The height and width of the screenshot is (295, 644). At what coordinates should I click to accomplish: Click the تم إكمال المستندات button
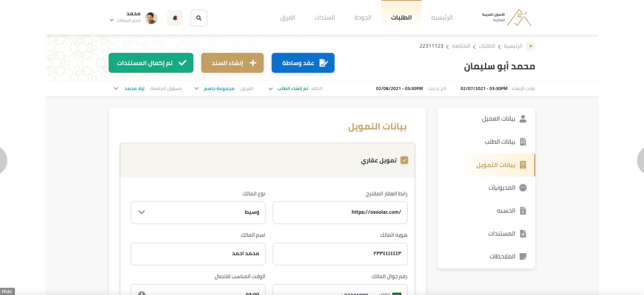pyautogui.click(x=151, y=63)
